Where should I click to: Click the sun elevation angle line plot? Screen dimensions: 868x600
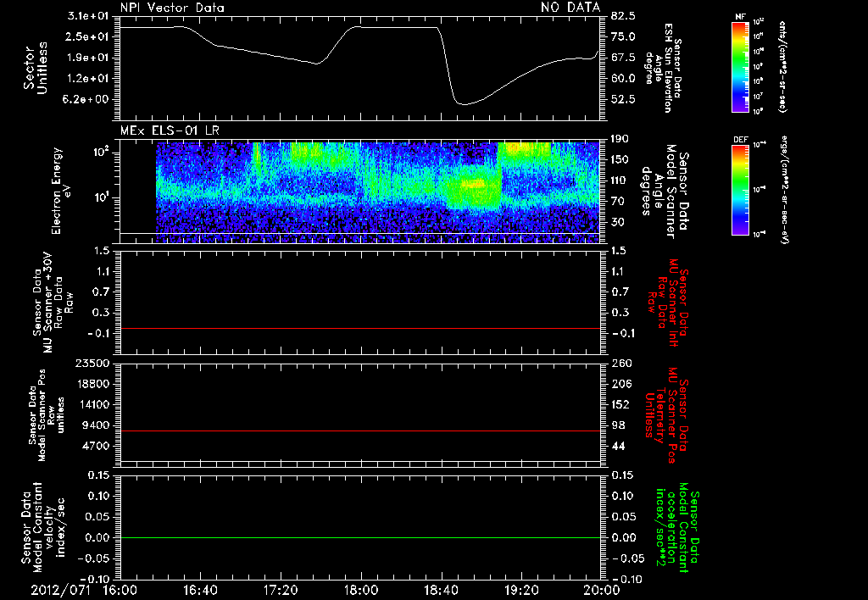click(x=359, y=68)
